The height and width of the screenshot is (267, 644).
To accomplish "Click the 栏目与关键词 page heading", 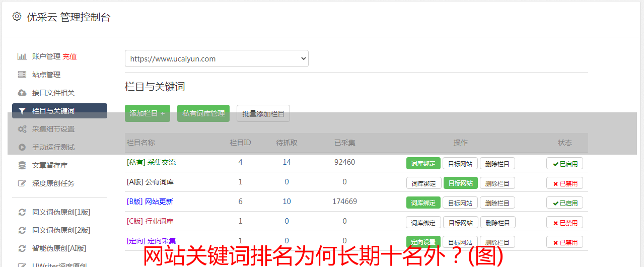I will click(155, 87).
